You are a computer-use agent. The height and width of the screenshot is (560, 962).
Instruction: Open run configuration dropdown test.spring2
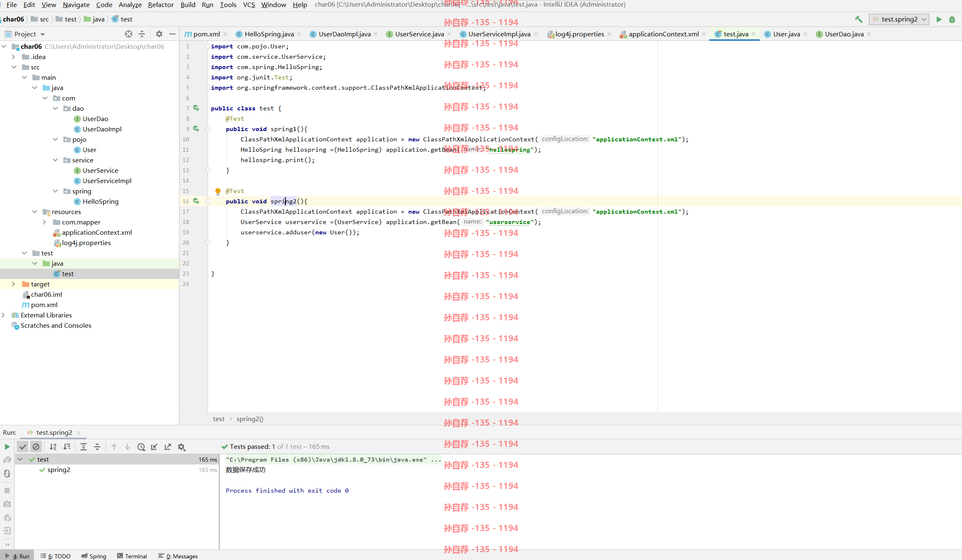click(899, 19)
